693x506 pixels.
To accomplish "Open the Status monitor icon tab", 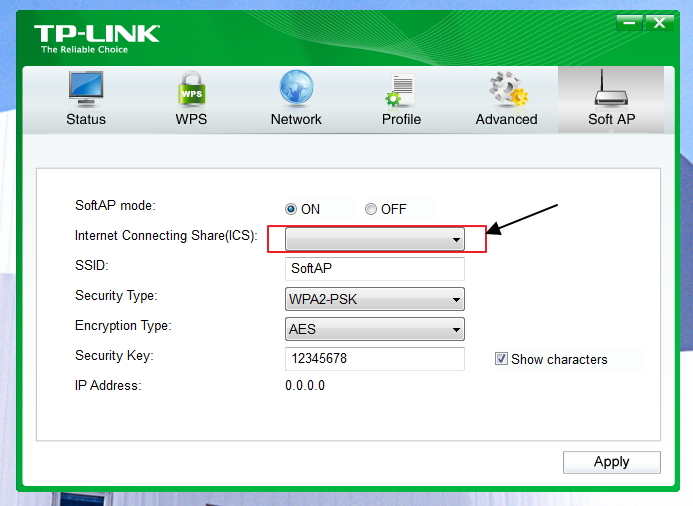I will [86, 89].
